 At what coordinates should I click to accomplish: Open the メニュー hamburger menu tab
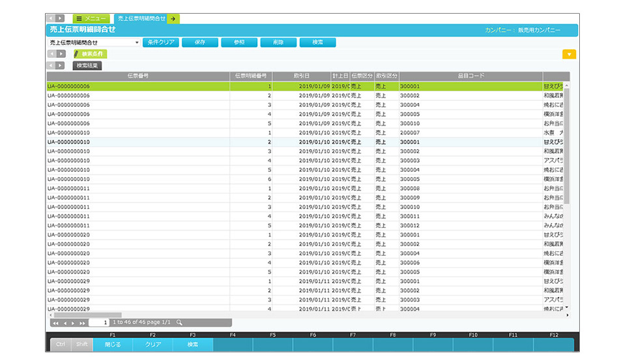(91, 19)
